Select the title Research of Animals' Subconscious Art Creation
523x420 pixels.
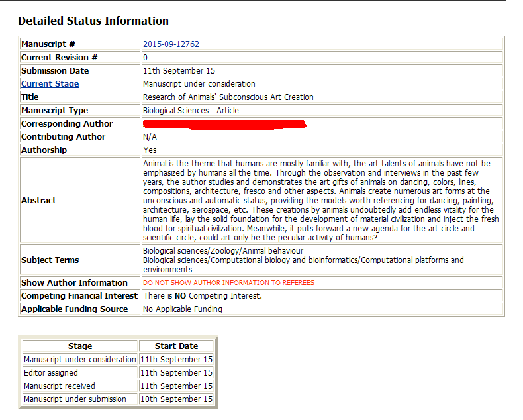click(228, 97)
